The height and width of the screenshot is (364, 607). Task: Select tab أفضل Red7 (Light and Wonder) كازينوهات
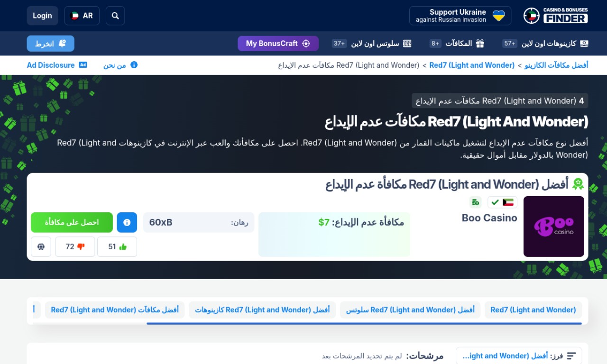262,310
